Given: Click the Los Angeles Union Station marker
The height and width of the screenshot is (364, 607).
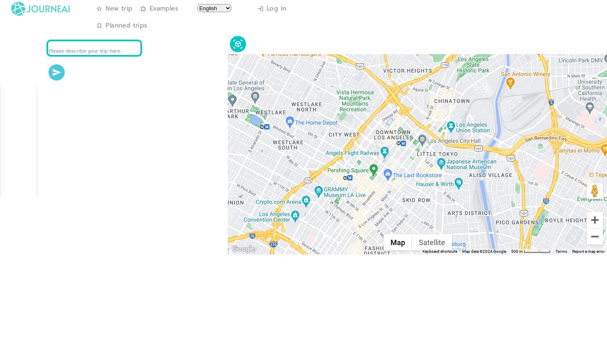Looking at the screenshot, I should [x=451, y=126].
